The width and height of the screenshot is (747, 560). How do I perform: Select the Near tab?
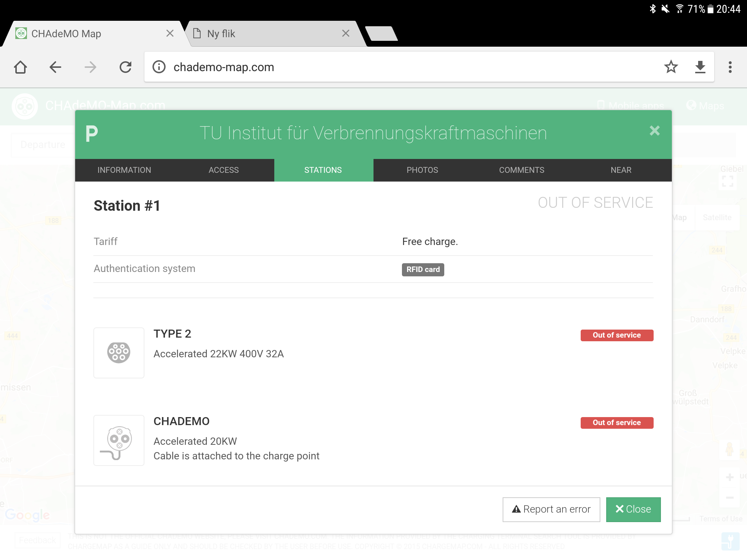621,170
